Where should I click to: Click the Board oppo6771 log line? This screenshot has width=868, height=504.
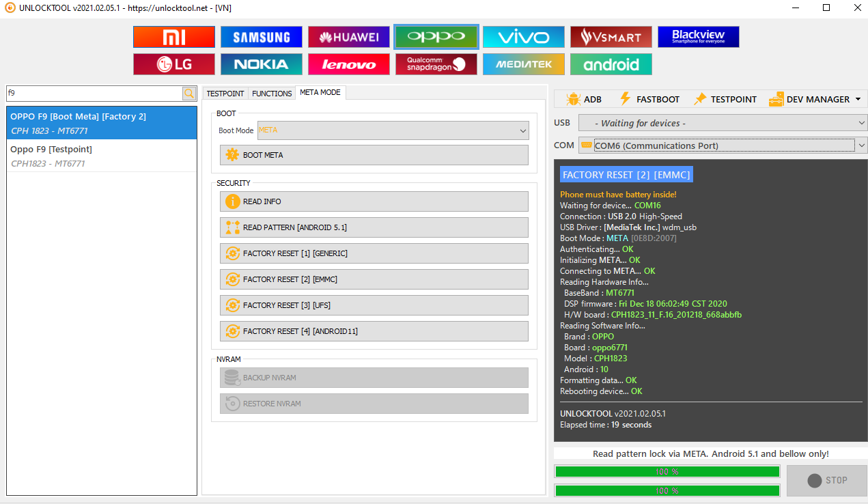(596, 348)
